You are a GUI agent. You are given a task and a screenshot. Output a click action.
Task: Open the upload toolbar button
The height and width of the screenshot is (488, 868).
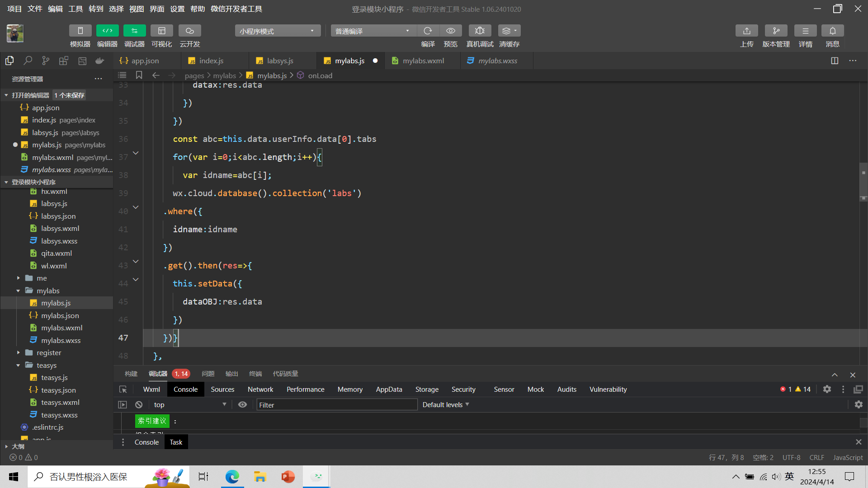746,31
